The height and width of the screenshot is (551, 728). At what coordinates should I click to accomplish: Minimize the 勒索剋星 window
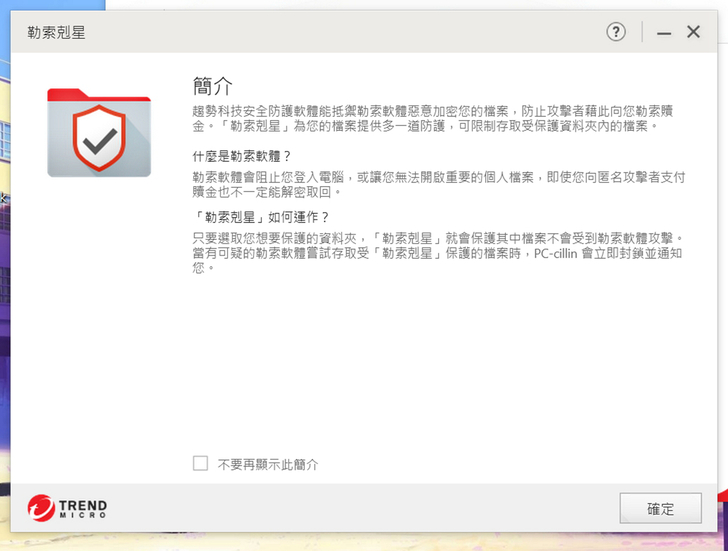[x=663, y=33]
